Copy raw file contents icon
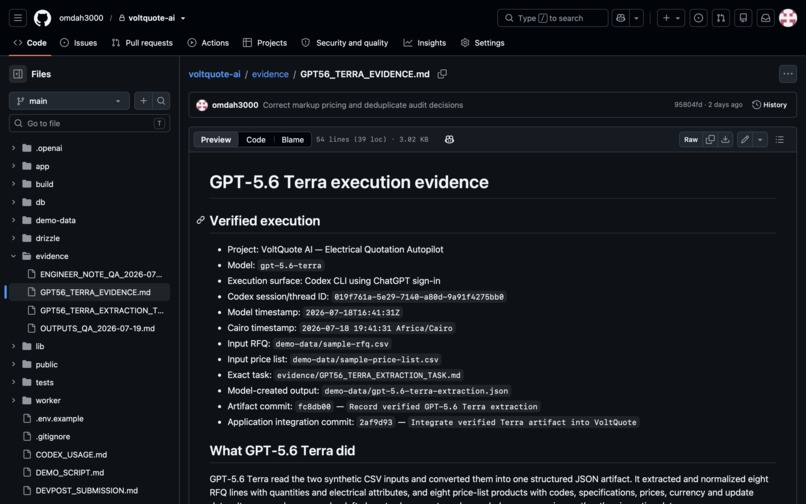Screen dimensions: 806x504 [x=710, y=140]
